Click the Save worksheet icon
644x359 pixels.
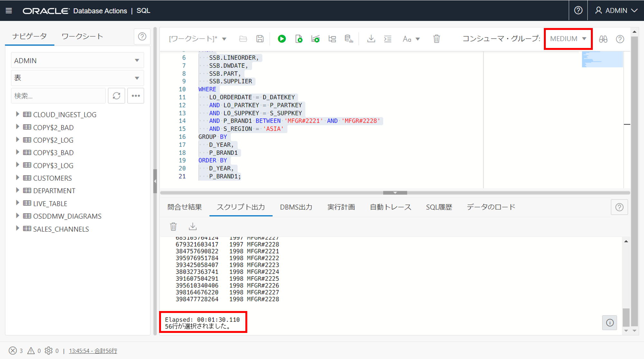[x=260, y=39]
